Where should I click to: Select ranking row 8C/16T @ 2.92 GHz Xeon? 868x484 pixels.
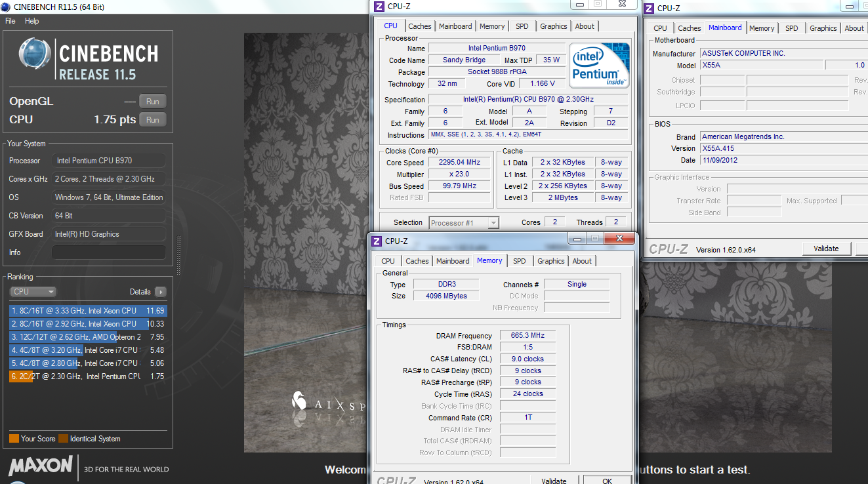tap(88, 324)
